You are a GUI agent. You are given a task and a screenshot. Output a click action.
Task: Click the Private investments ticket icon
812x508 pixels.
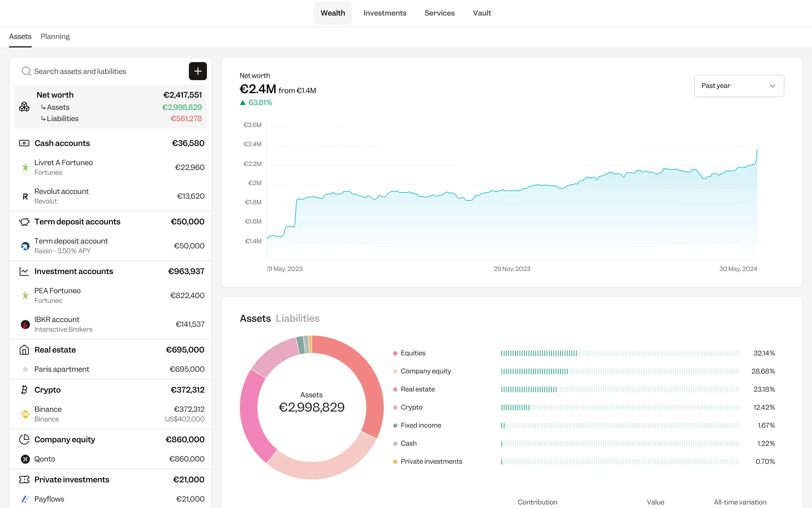[24, 479]
